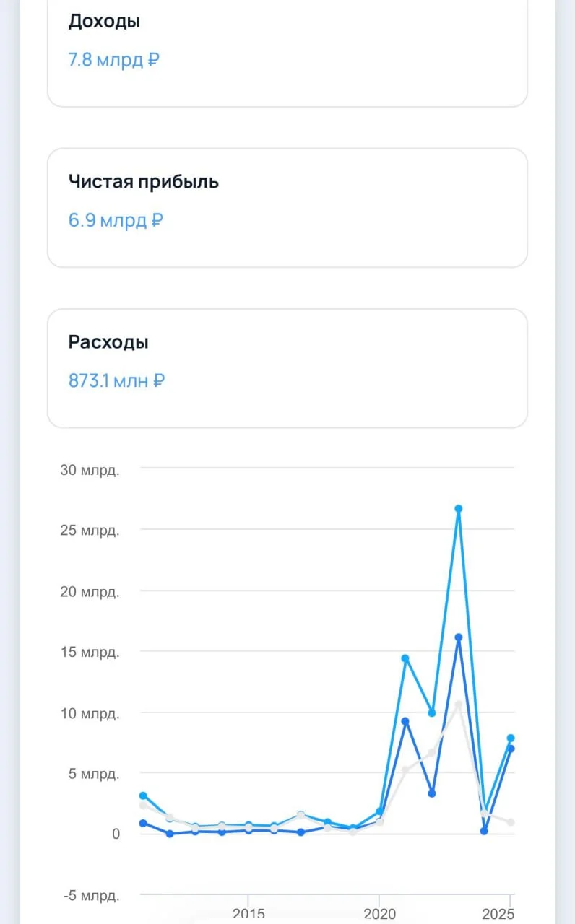Click the 6.9 млрд ₽ net profit value
This screenshot has height=924, width=575.
coord(116,220)
